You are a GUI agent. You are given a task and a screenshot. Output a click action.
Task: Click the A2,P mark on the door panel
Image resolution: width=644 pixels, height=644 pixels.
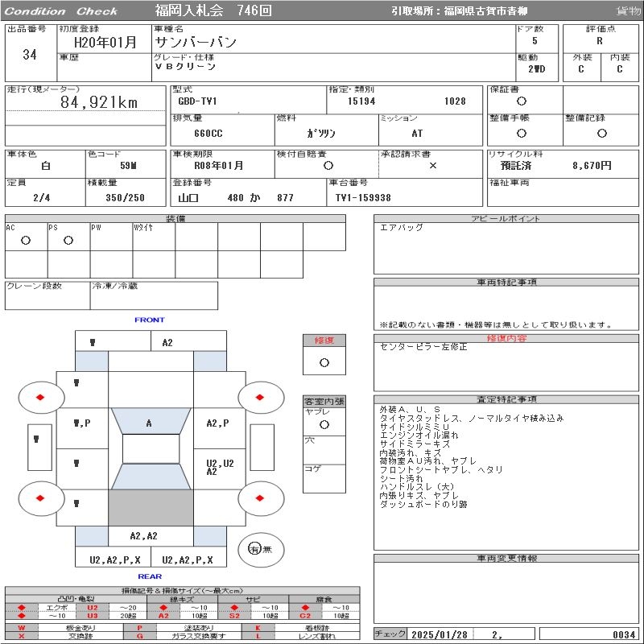pos(217,423)
